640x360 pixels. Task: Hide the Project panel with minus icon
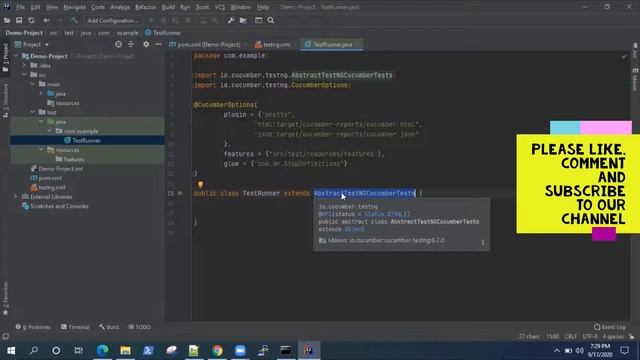pyautogui.click(x=158, y=44)
